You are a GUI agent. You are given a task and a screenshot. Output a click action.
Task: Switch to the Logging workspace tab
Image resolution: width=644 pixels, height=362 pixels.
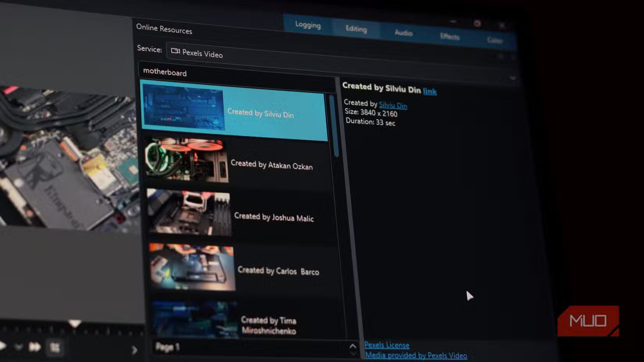click(x=308, y=25)
